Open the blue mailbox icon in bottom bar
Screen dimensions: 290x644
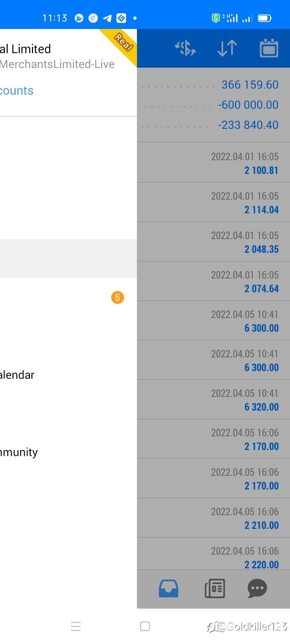[x=168, y=588]
